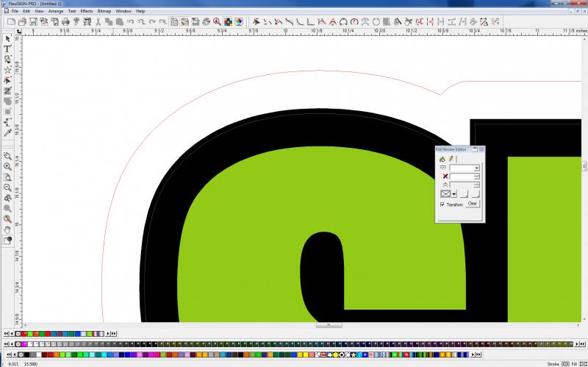Open the Bitmap menu
Viewport: 588px width, 367px height.
pyautogui.click(x=104, y=11)
